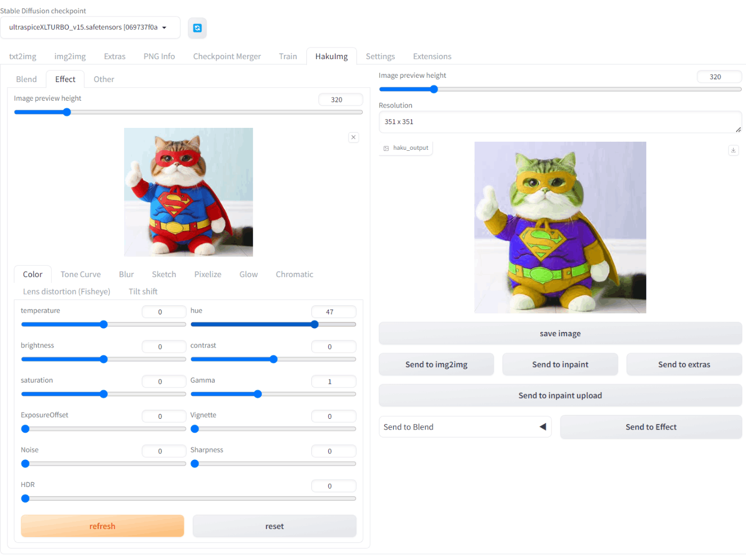Download the haku_output image via download icon

click(733, 150)
